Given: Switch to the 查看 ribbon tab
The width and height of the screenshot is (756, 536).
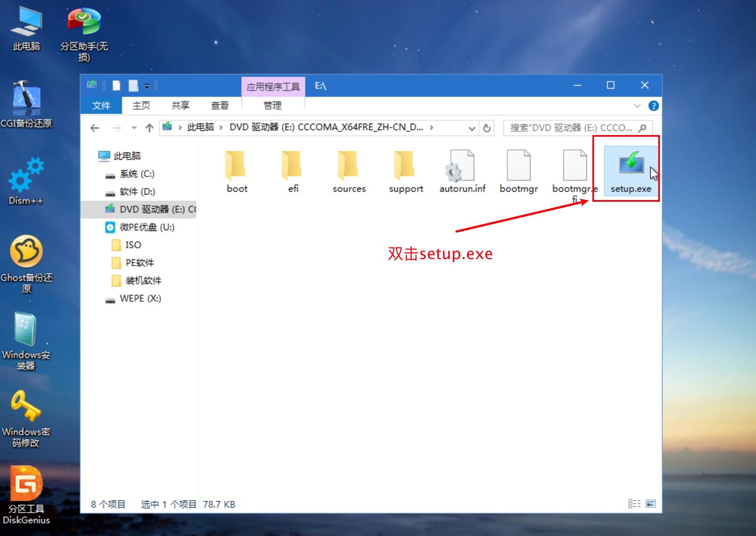Looking at the screenshot, I should tap(220, 105).
